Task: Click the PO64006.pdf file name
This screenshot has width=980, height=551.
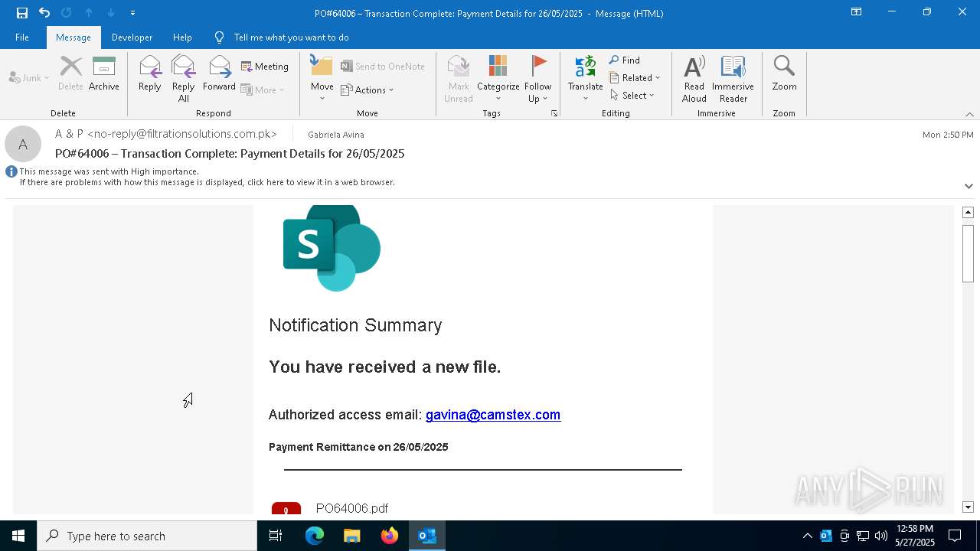Action: 352,508
